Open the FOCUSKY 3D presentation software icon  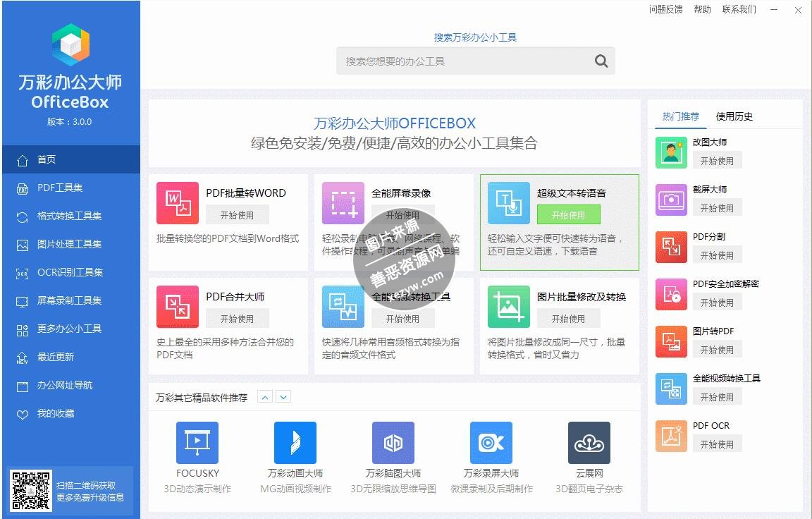(x=197, y=442)
